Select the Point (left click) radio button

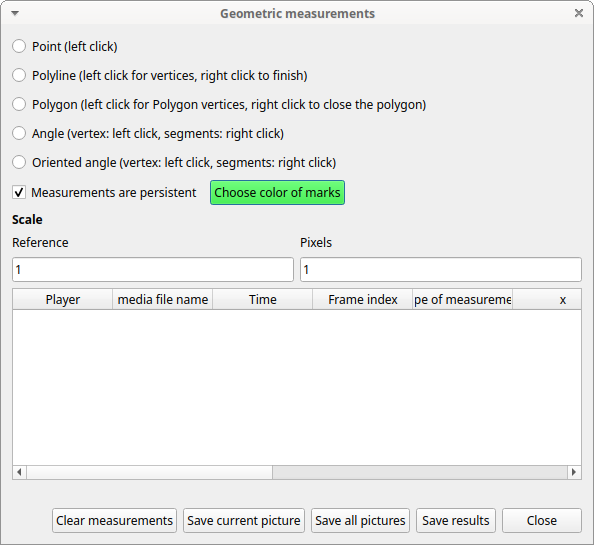pyautogui.click(x=19, y=46)
